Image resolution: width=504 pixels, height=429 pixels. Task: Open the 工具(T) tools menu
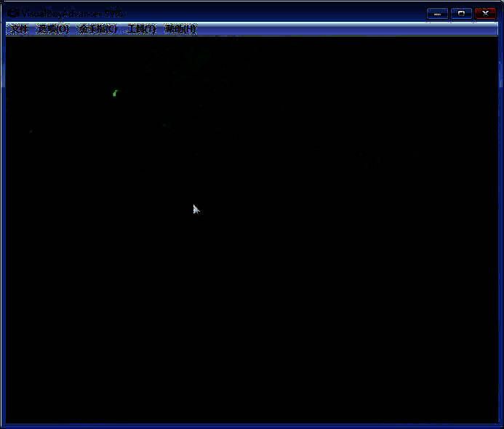tap(141, 29)
